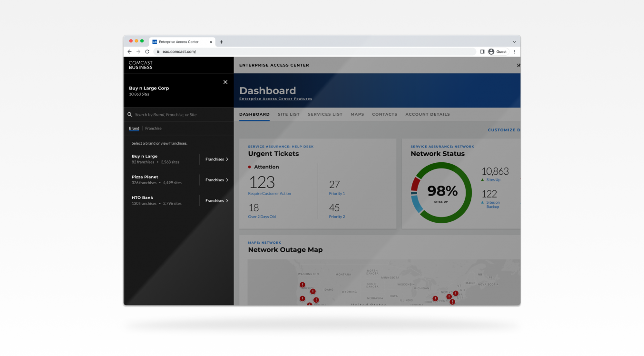Viewport: 644px width, 356px height.
Task: Expand HTO Bank franchises
Action: click(x=217, y=201)
